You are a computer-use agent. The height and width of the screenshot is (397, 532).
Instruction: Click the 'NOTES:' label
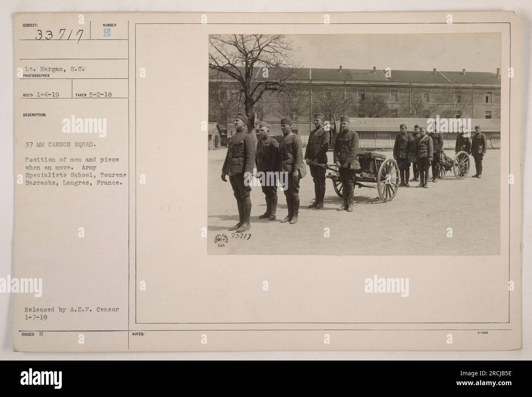[138, 334]
